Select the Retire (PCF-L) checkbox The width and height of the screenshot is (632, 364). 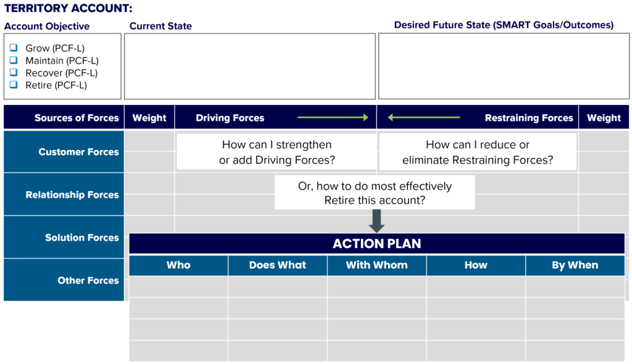(x=14, y=85)
